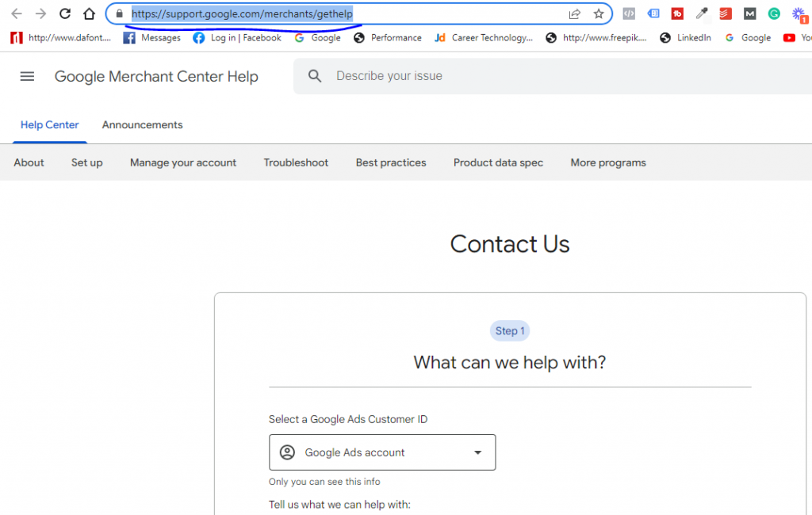The image size is (812, 515).
Task: Open the Grammarly extension icon
Action: tap(774, 14)
